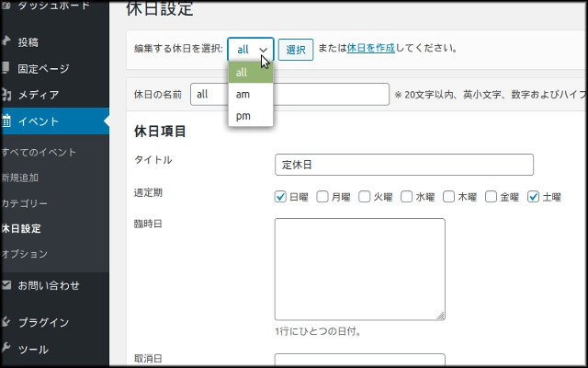Click the 休日項目 heading
Screen dimensions: 588x368
160,132
